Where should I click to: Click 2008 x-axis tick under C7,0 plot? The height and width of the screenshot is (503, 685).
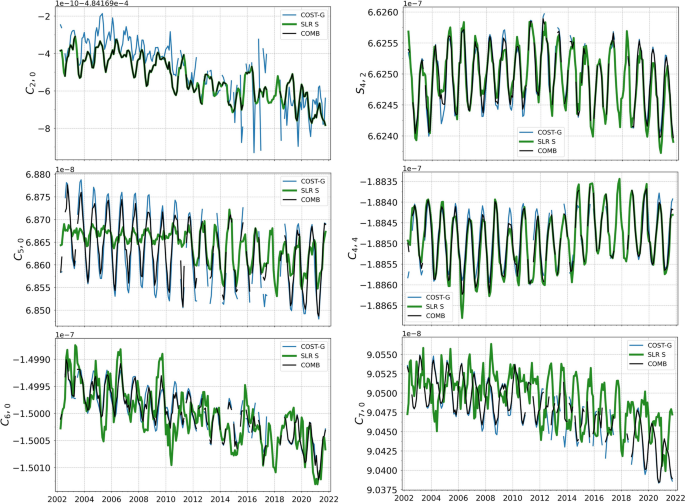coord(486,498)
